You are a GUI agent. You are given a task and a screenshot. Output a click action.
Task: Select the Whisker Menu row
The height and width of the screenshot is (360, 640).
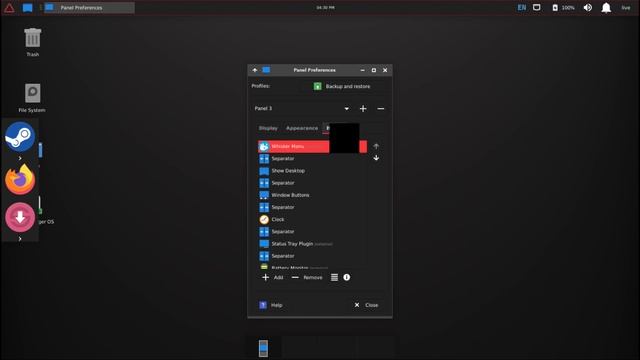(312, 147)
